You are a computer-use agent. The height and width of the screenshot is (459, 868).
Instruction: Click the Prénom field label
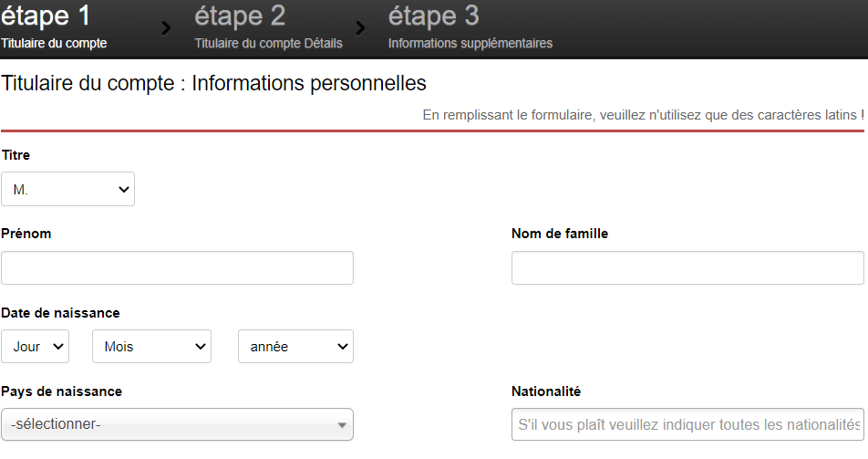coord(26,234)
